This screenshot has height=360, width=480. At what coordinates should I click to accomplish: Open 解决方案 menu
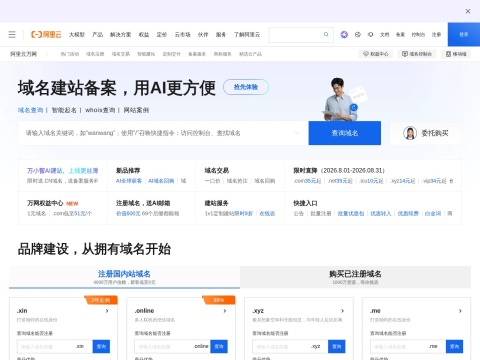click(121, 34)
